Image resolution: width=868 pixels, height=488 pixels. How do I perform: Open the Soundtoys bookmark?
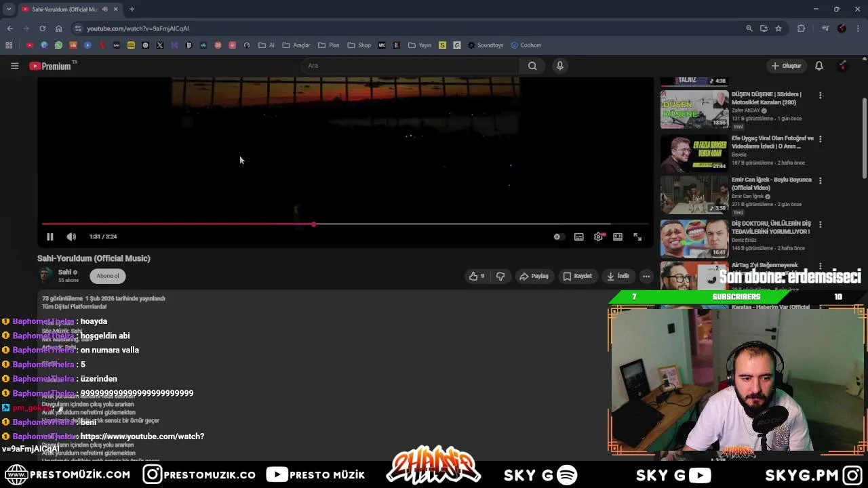click(x=486, y=45)
